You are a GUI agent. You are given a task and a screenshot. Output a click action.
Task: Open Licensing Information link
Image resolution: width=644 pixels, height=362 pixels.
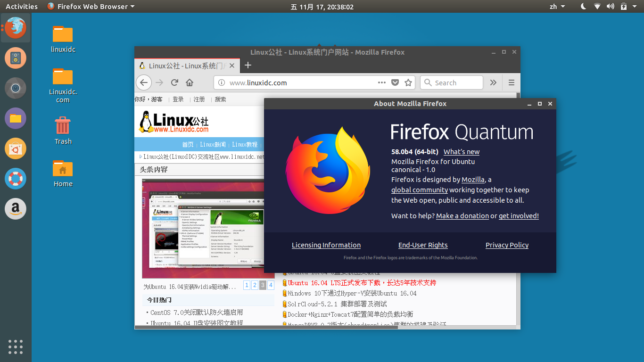[x=326, y=245]
